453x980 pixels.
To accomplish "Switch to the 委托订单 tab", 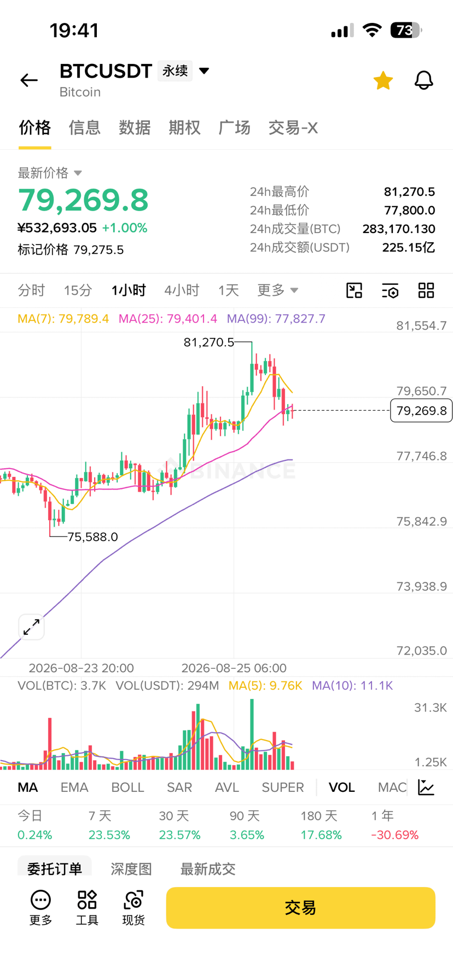I will click(55, 868).
